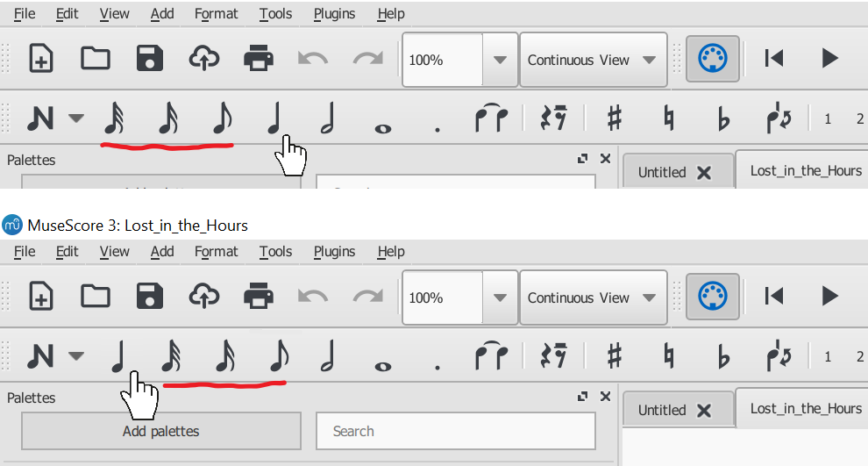This screenshot has width=868, height=466.
Task: Click the flat accidental in upper toolbar
Action: point(723,118)
